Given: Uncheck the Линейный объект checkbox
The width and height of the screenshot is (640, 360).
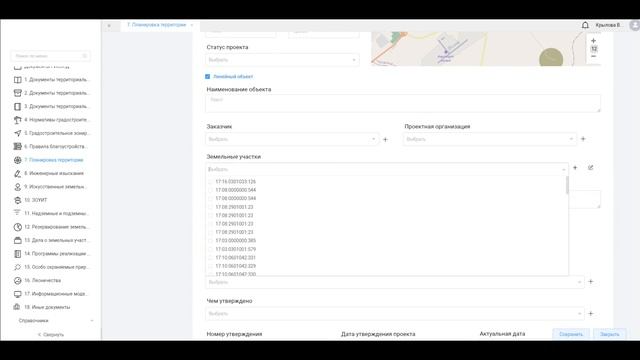Looking at the screenshot, I should click(208, 76).
